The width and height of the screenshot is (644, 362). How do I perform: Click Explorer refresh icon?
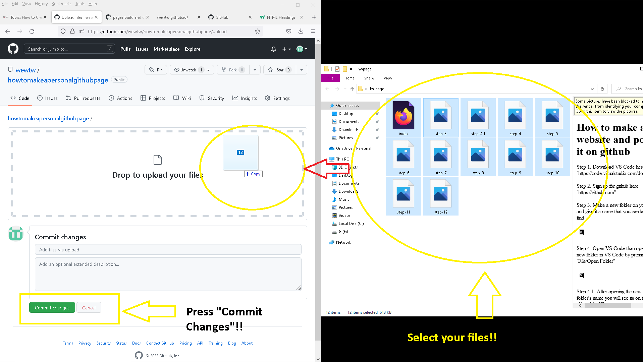click(x=602, y=89)
